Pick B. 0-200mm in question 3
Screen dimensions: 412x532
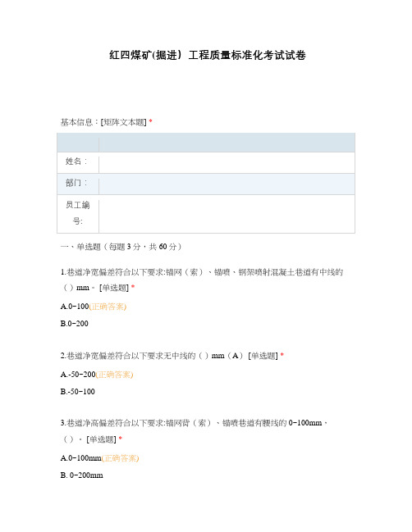82,475
